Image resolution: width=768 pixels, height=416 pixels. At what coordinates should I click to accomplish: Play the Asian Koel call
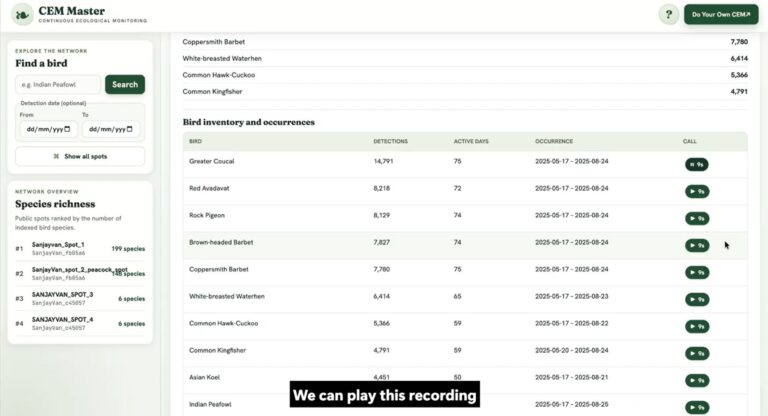[x=696, y=380]
